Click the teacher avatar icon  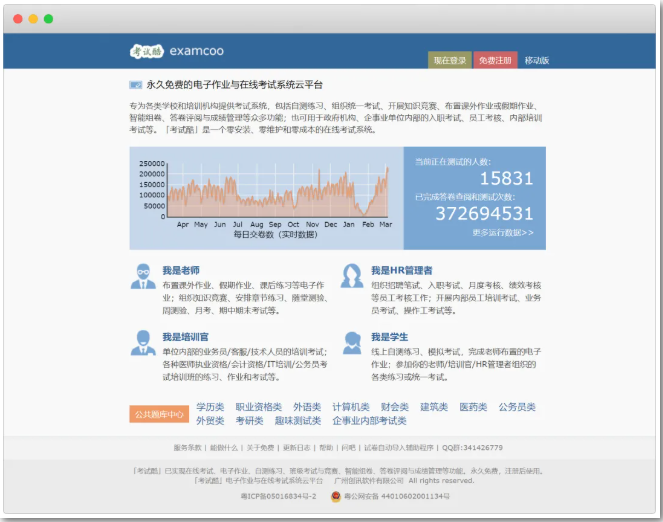(x=143, y=277)
